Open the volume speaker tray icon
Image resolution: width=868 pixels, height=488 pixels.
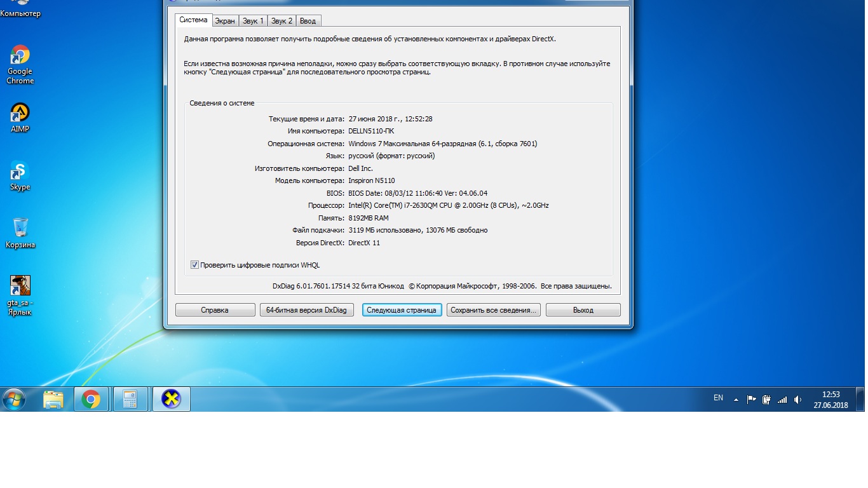797,400
